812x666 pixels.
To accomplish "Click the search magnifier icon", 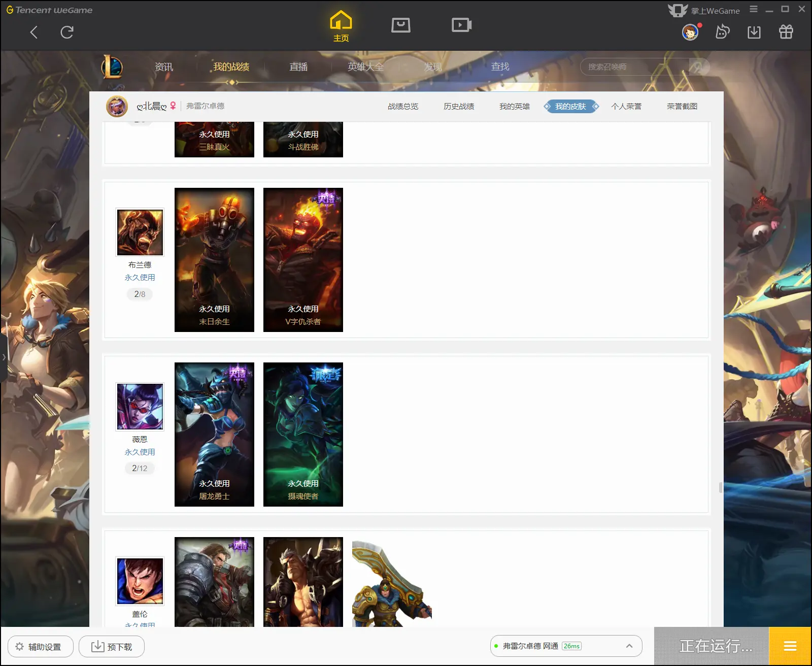I will 699,66.
